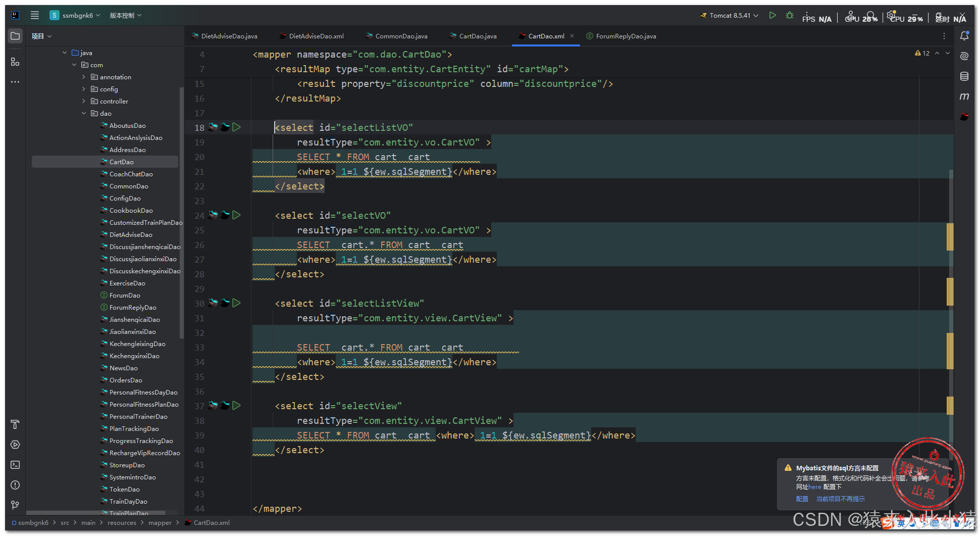
Task: Click the 'here' link in notification
Action: point(815,487)
